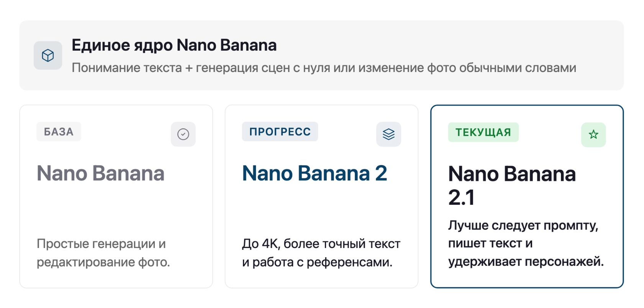Select the ПРОГРЕСС badge label
Screen dimensions: 644x308
(x=280, y=132)
